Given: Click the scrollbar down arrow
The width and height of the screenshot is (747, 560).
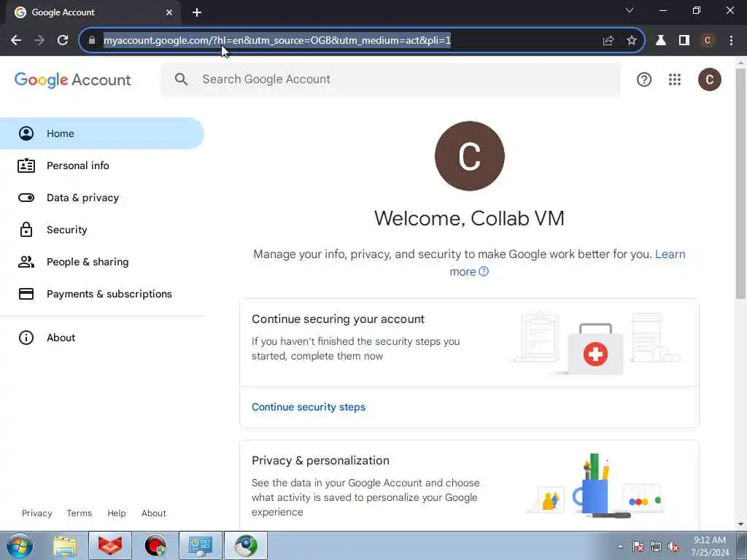Looking at the screenshot, I should click(740, 524).
